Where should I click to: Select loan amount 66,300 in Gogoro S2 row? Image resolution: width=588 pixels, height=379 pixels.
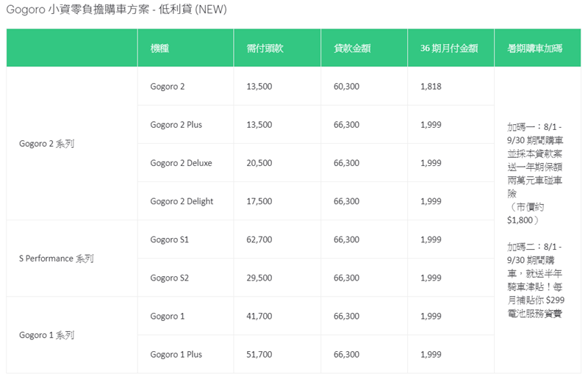[346, 278]
